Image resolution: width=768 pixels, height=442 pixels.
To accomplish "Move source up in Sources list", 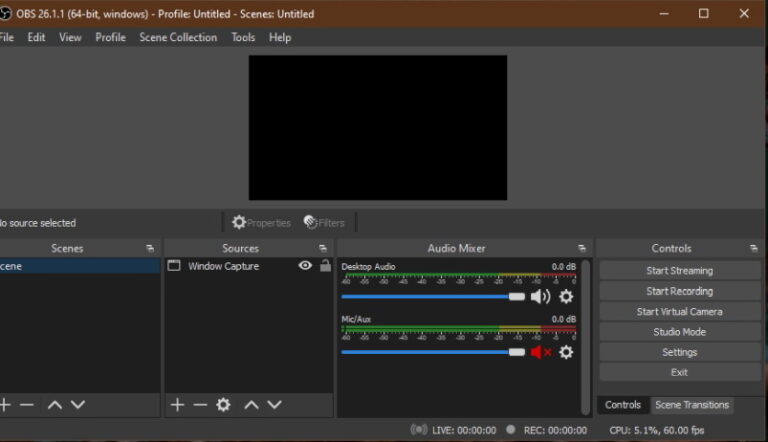I will 251,405.
